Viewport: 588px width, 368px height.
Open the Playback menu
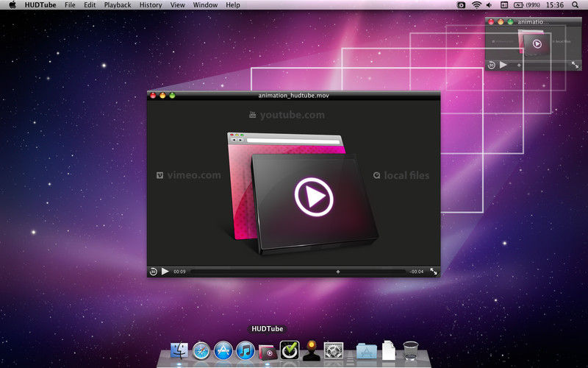[x=118, y=5]
